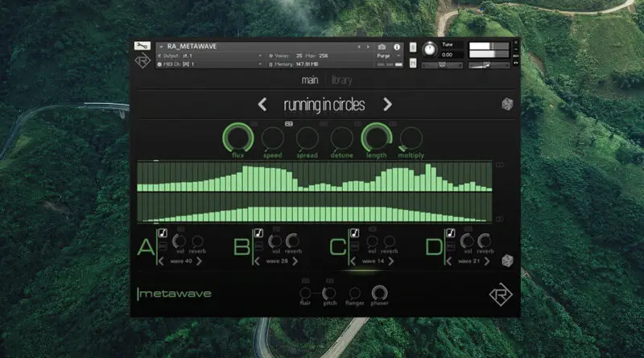This screenshot has width=644, height=358.
Task: Open the instrument info icon
Action: (397, 47)
